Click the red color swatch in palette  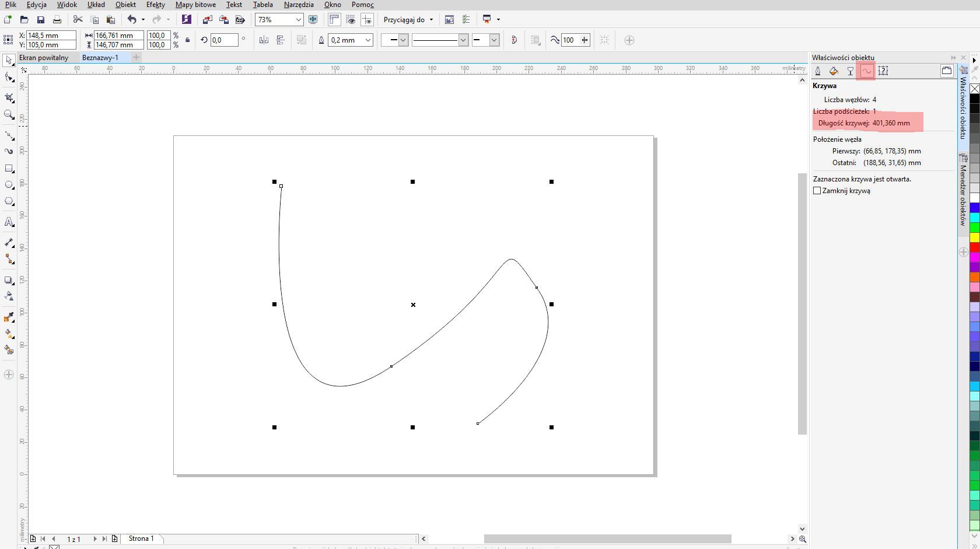975,247
